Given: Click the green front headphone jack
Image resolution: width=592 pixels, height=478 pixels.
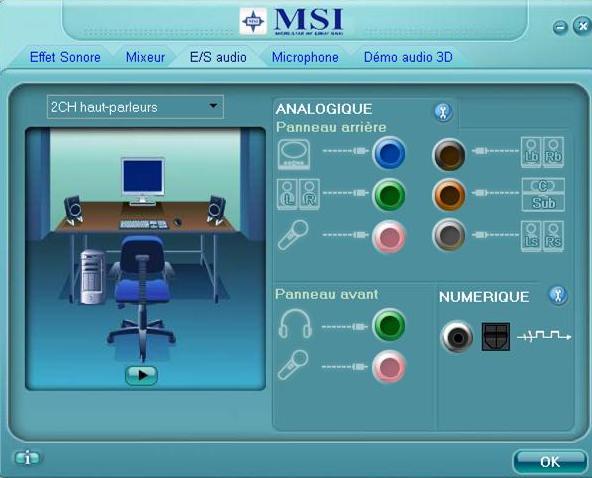Looking at the screenshot, I should click(x=389, y=325).
